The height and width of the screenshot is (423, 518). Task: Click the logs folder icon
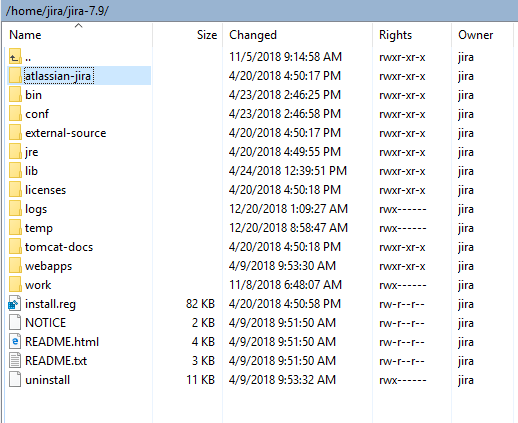pos(15,209)
